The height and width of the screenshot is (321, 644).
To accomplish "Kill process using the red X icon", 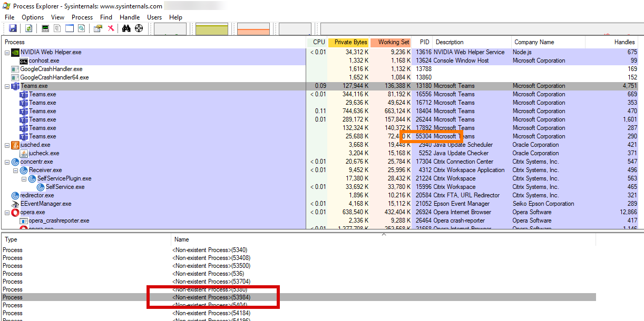I will (110, 28).
